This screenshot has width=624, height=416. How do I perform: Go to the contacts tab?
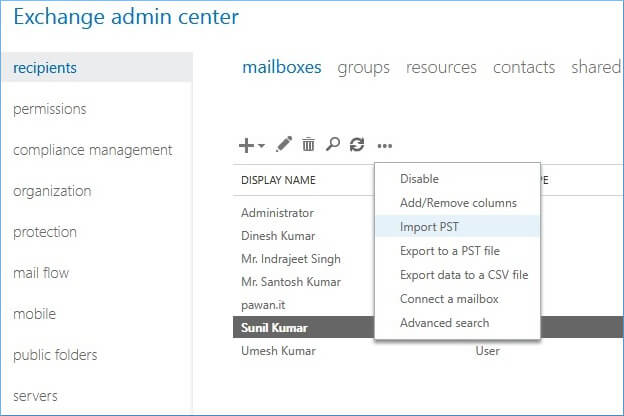tap(524, 68)
